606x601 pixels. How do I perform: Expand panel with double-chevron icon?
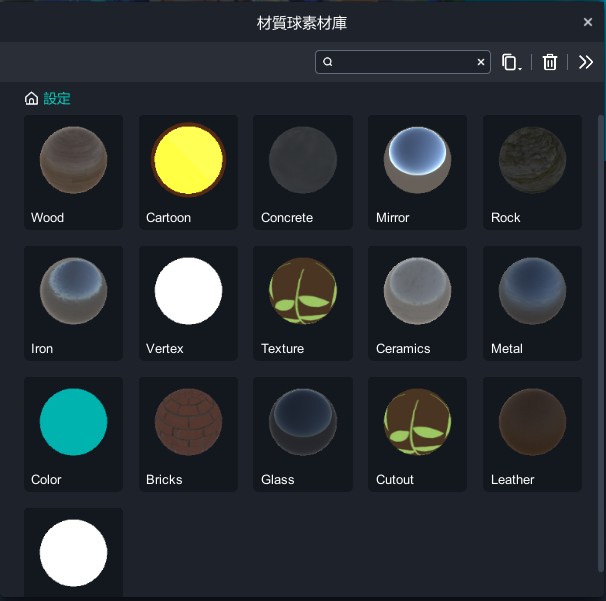(586, 63)
